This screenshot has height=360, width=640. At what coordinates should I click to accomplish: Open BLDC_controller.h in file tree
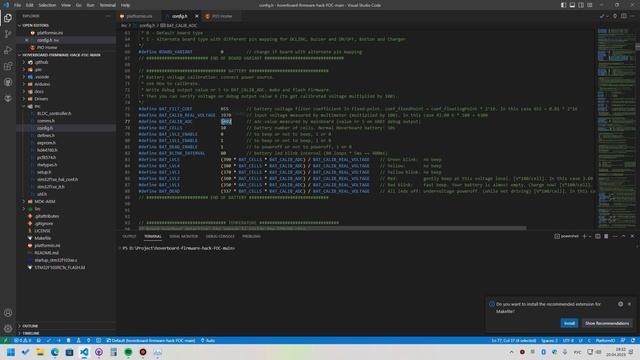click(x=54, y=113)
